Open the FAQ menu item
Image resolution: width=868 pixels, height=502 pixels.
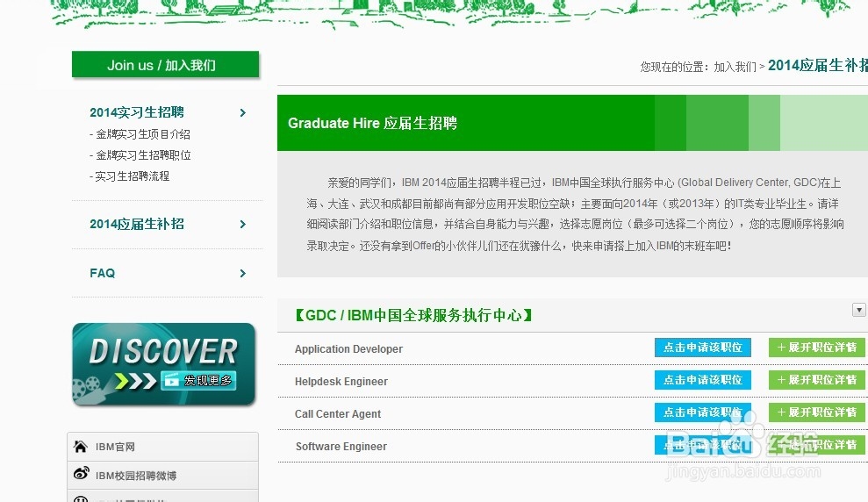[103, 273]
